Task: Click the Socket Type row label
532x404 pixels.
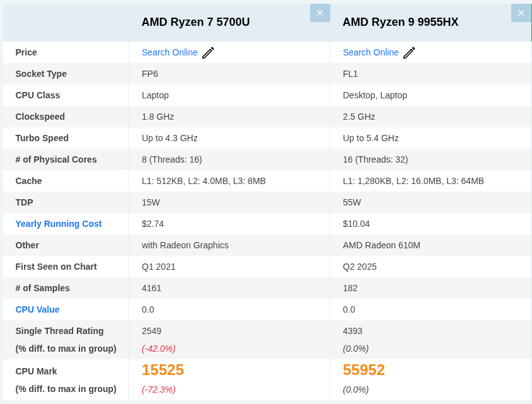Action: [x=41, y=74]
